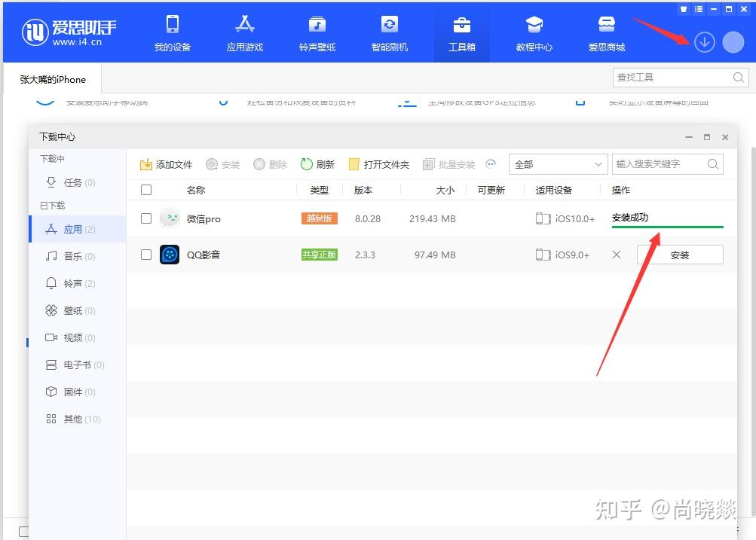Install QQ影音 with the 安装 button
This screenshot has width=756, height=540.
coord(680,255)
